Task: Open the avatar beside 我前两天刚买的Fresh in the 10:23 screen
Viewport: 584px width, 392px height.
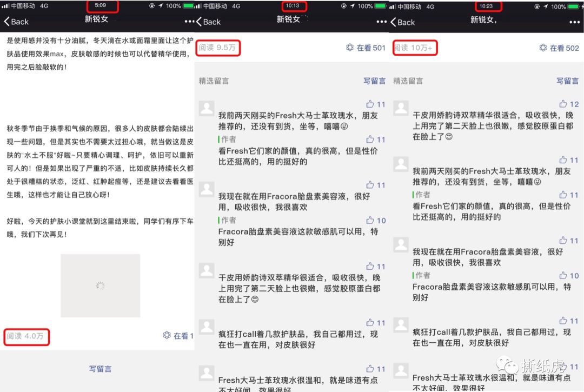Action: point(401,164)
